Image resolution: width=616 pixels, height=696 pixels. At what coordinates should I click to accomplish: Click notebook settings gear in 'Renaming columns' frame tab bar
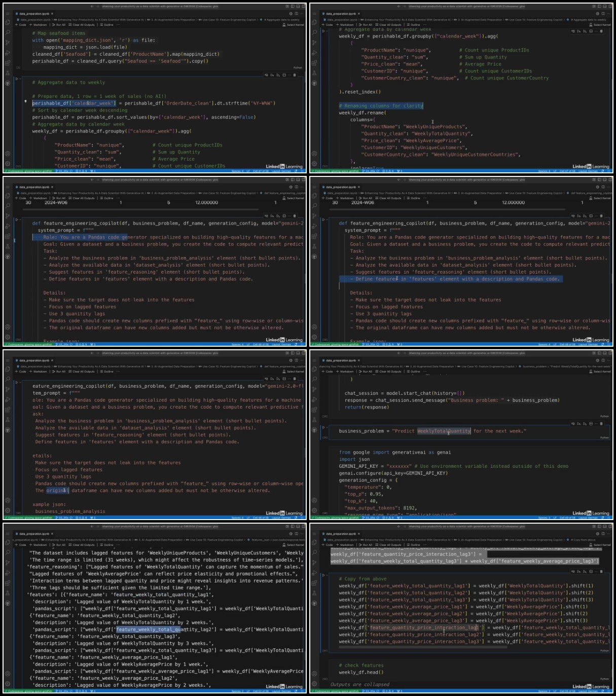(597, 14)
